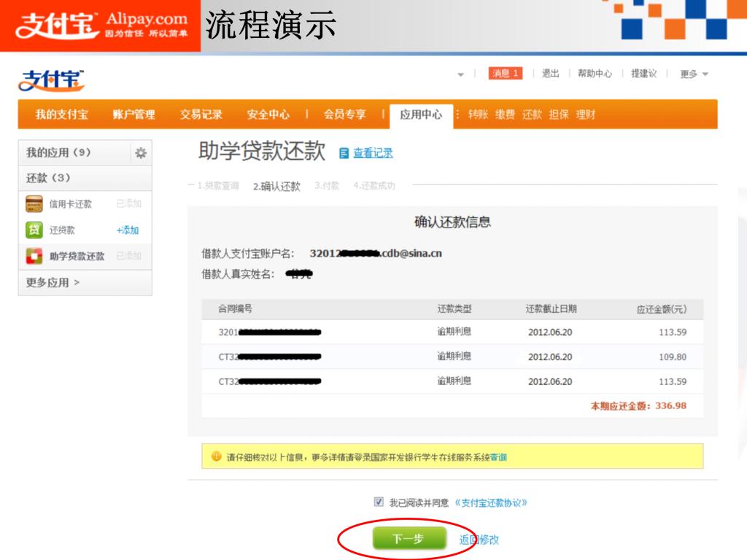Open the 支付宝还款协议 link
The width and height of the screenshot is (747, 560).
pos(490,502)
